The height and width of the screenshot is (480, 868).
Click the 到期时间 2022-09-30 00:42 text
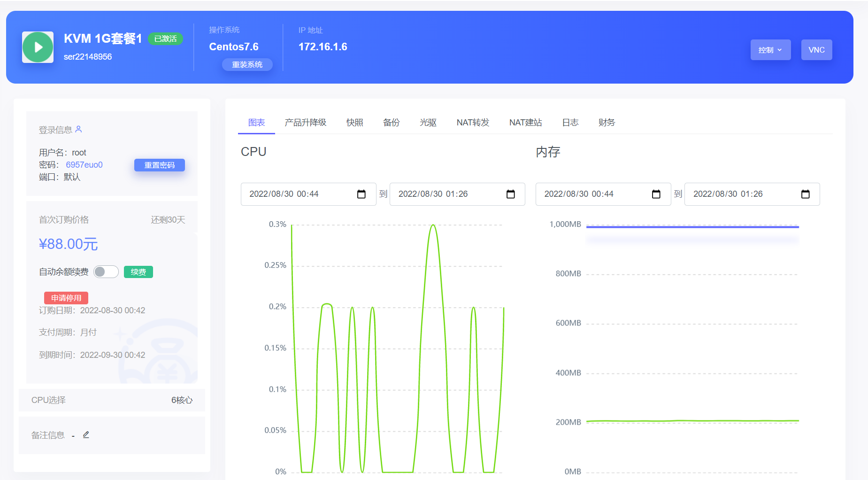tap(92, 355)
